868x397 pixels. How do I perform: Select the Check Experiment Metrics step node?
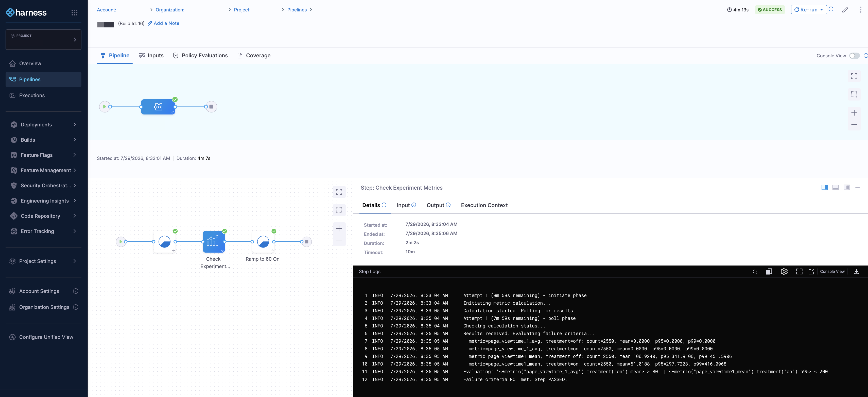(x=214, y=241)
